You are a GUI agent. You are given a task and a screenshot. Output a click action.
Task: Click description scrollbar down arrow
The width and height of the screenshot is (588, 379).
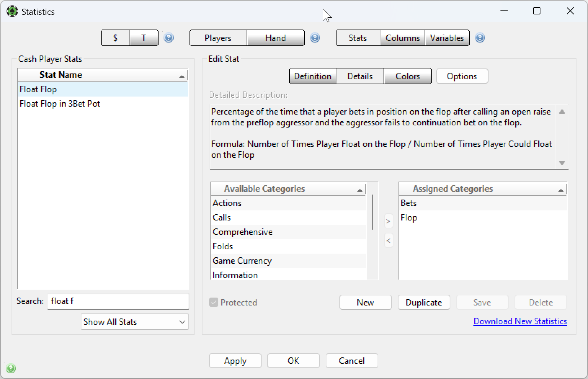(x=562, y=163)
